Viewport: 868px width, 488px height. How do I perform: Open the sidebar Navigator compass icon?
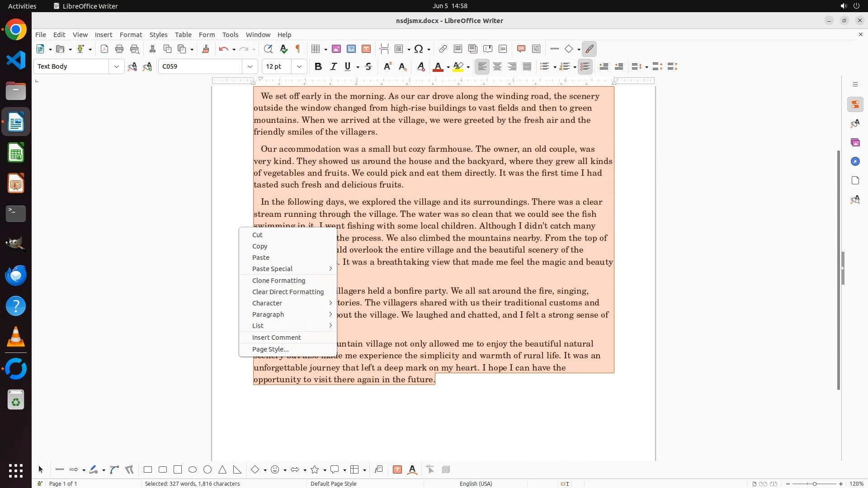point(855,162)
